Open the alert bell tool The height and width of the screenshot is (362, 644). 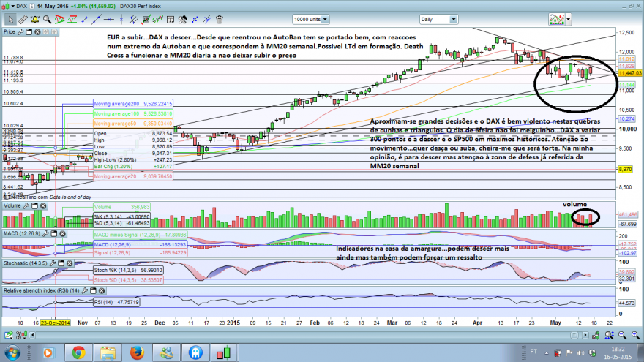pyautogui.click(x=35, y=19)
